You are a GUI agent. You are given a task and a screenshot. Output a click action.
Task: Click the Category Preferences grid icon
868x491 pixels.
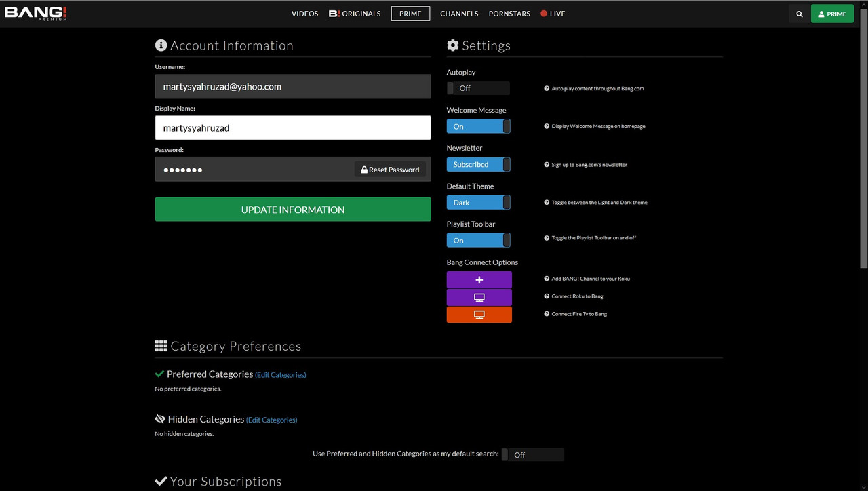[x=161, y=346]
